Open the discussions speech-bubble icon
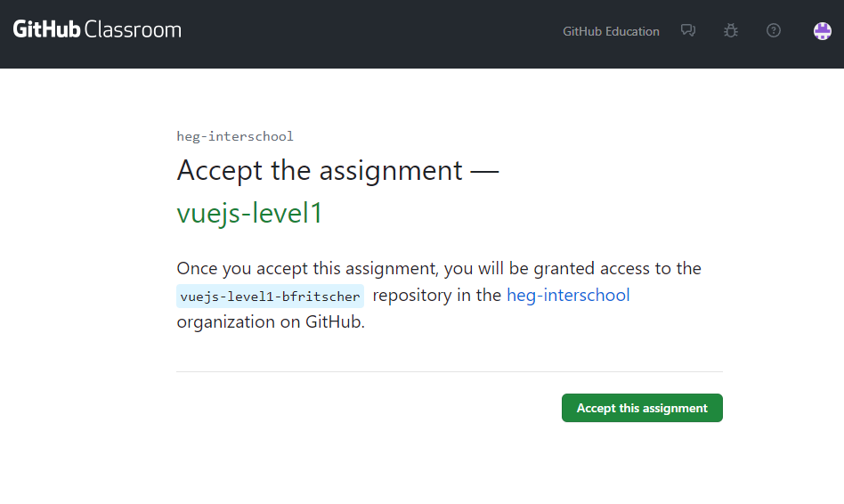 [x=688, y=30]
